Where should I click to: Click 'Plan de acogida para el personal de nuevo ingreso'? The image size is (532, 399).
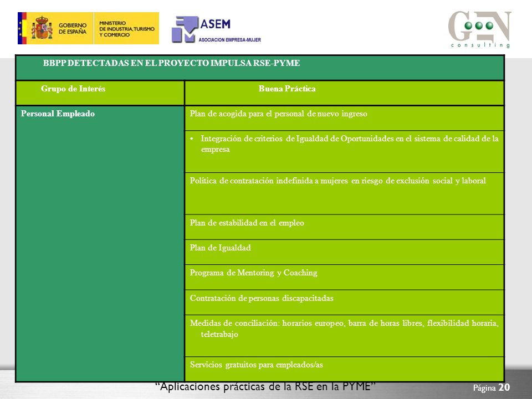click(x=279, y=114)
